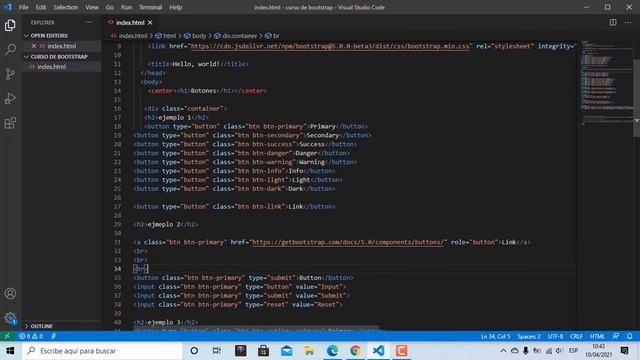The width and height of the screenshot is (640, 360).
Task: Open the Go menu
Action: 110,7
